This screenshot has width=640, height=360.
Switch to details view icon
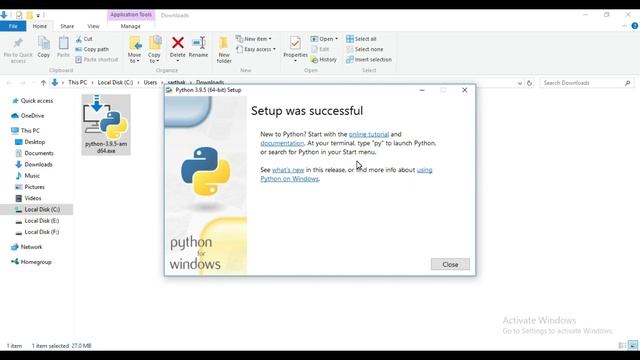pos(622,345)
